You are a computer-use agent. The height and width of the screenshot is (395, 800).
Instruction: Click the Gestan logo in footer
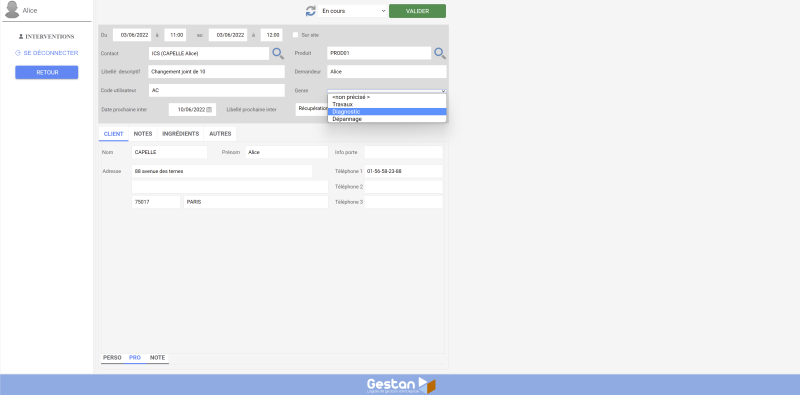(401, 385)
